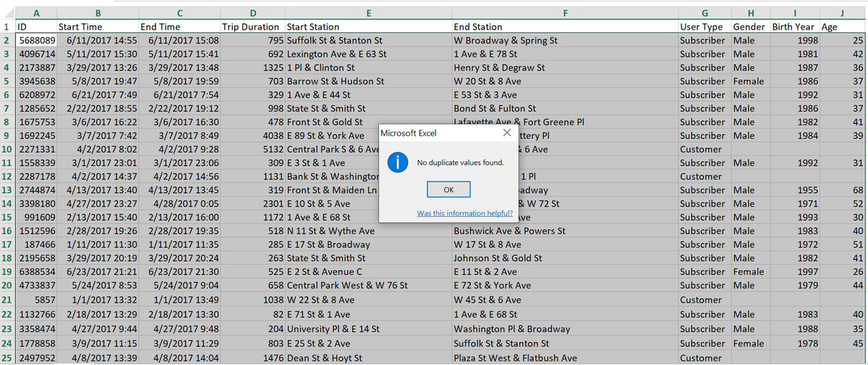Select cell 'Washington Pl & Broadway'
Image resolution: width=868 pixels, height=365 pixels.
[565, 329]
